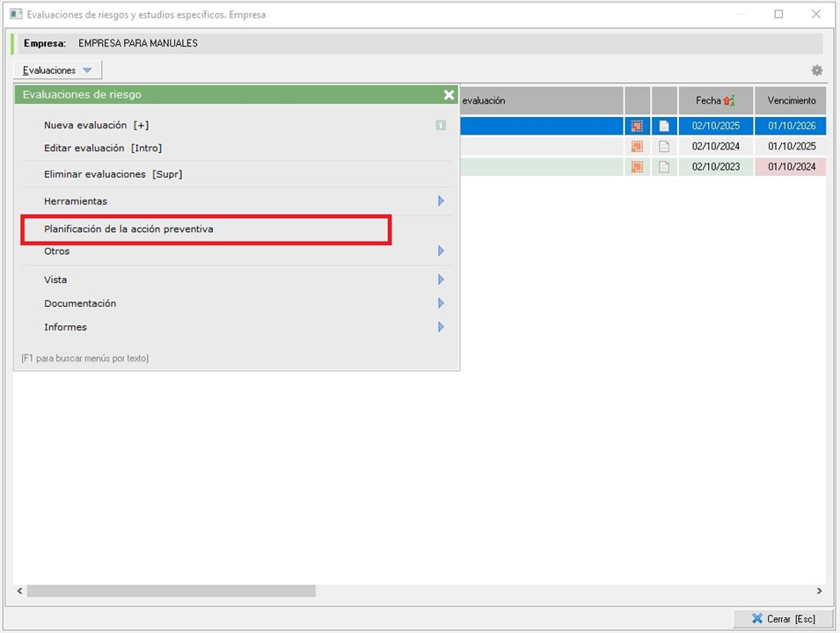Click the Vencimiento column header
Image resolution: width=840 pixels, height=633 pixels.
click(x=791, y=101)
